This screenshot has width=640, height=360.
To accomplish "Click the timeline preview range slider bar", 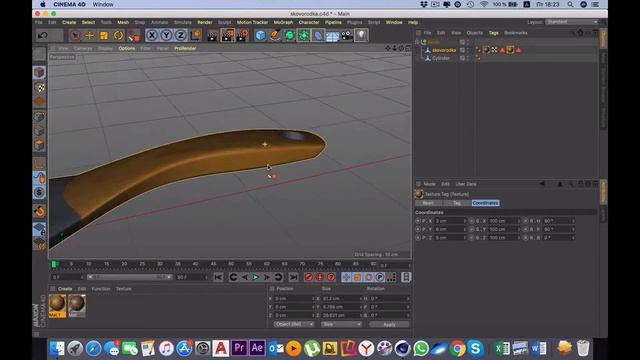I will pos(129,277).
